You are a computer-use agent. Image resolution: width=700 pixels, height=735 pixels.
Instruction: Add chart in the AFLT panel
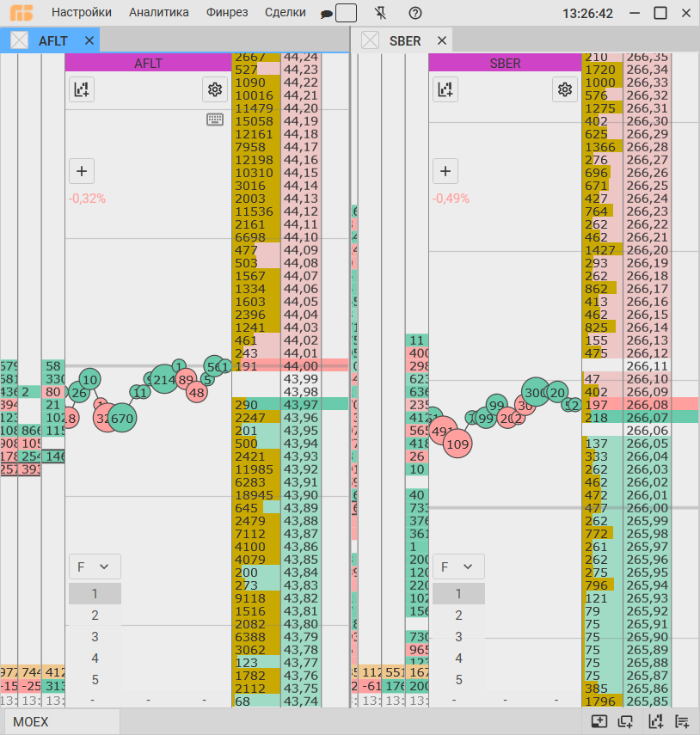[x=82, y=89]
